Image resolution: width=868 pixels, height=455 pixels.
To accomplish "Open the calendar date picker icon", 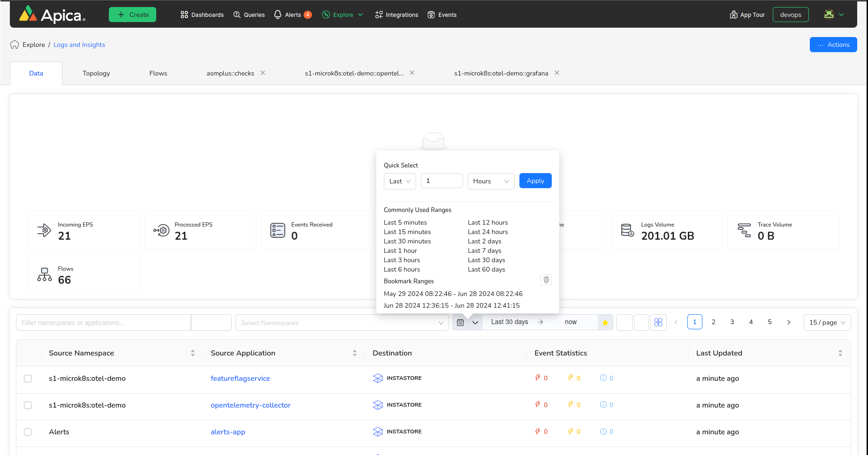I will pos(460,323).
